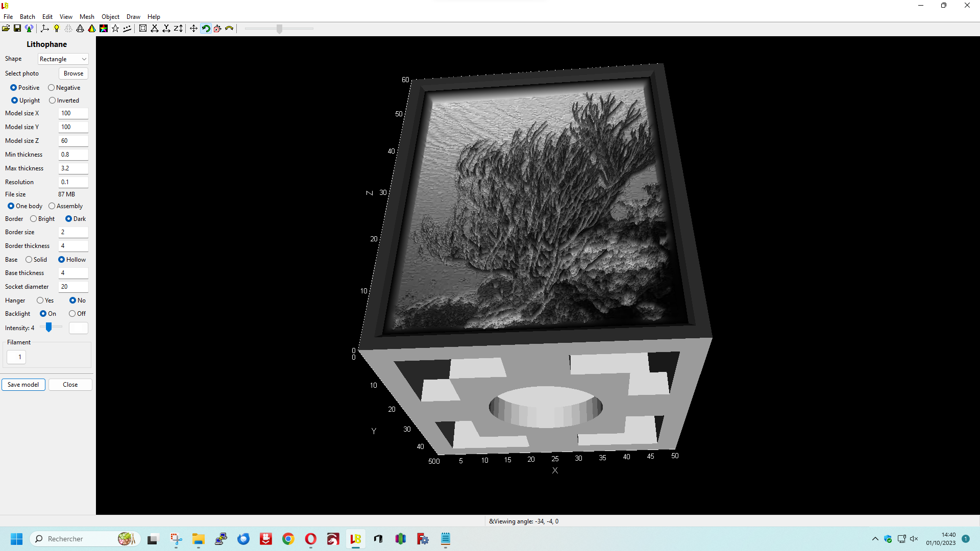Choose the Inverted orientation option

tap(53, 101)
